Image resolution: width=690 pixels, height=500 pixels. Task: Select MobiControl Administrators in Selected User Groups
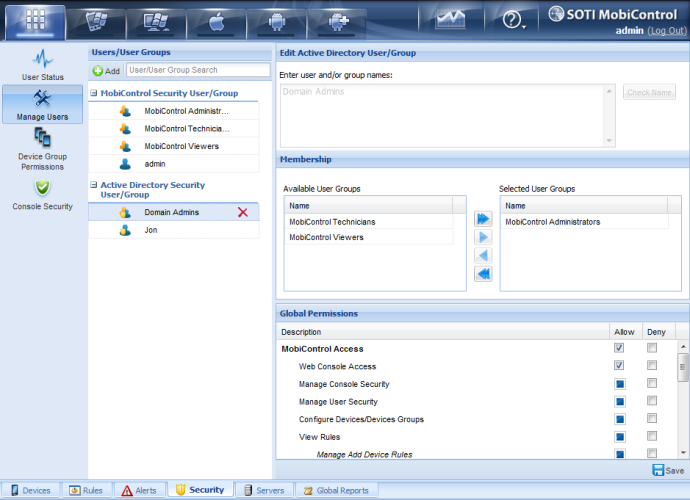(585, 222)
